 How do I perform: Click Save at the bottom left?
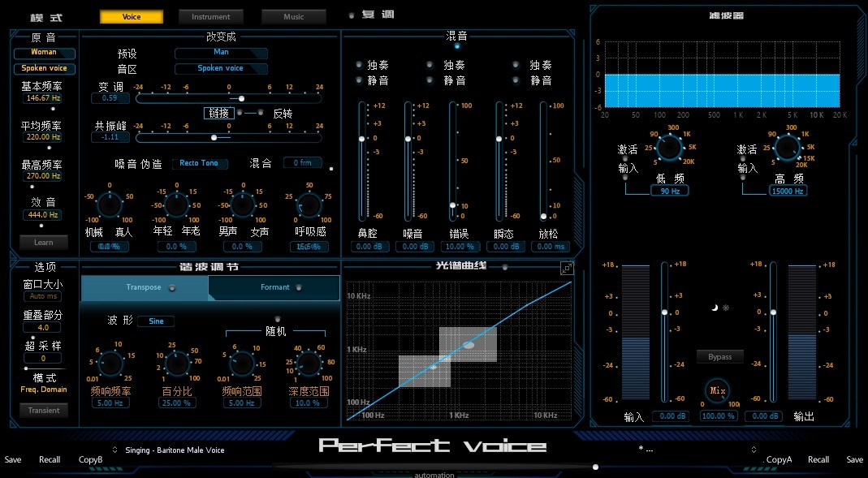[x=13, y=460]
